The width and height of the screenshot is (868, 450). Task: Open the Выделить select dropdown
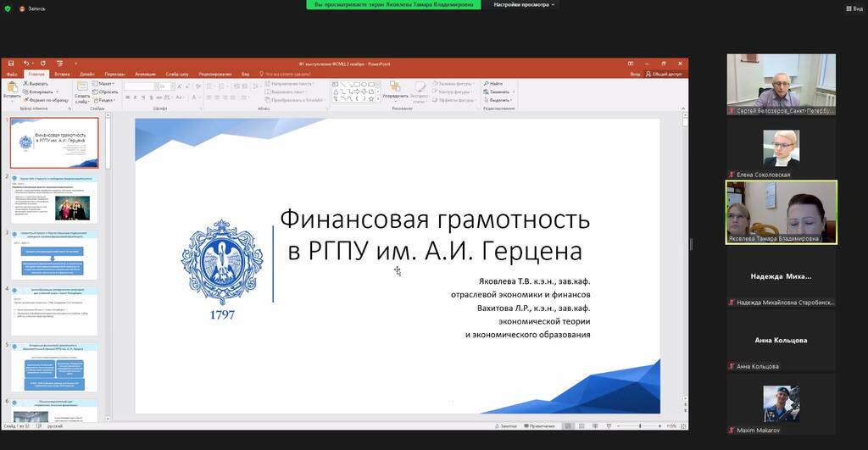click(498, 100)
